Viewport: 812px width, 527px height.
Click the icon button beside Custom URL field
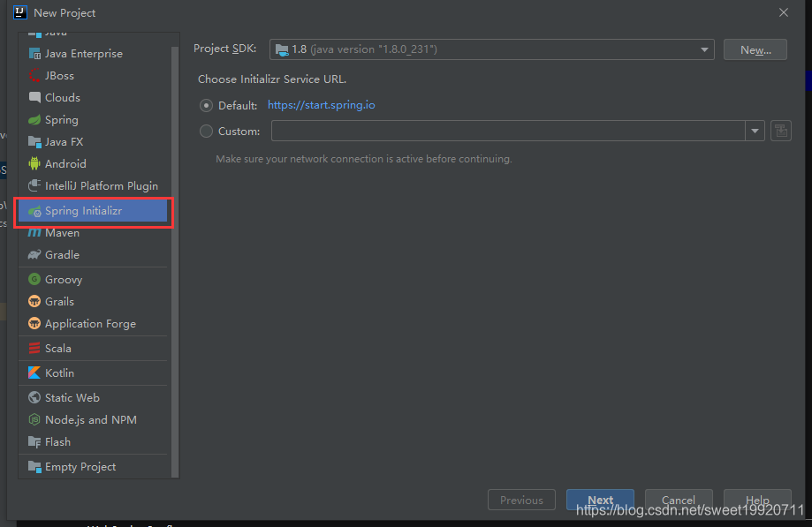[781, 131]
